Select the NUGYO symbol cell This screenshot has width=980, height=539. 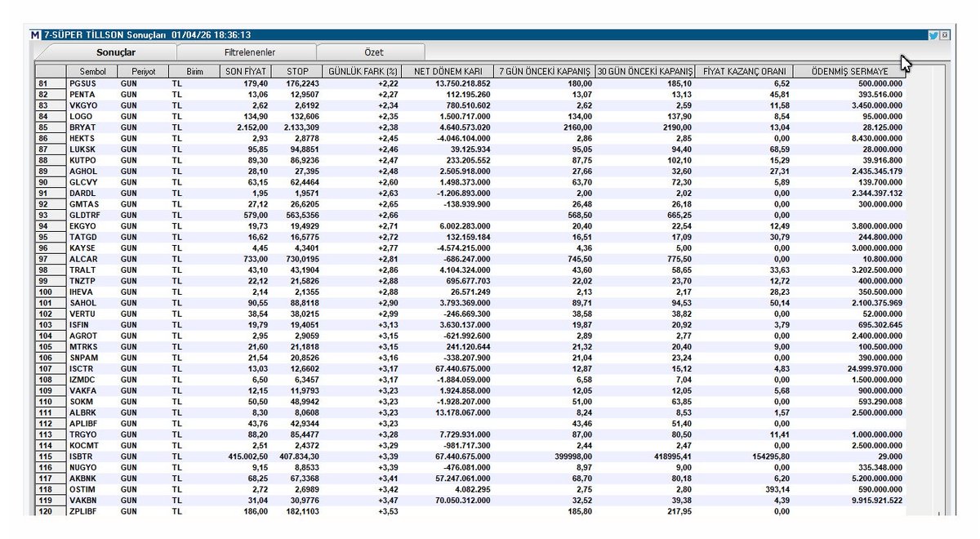(92, 470)
